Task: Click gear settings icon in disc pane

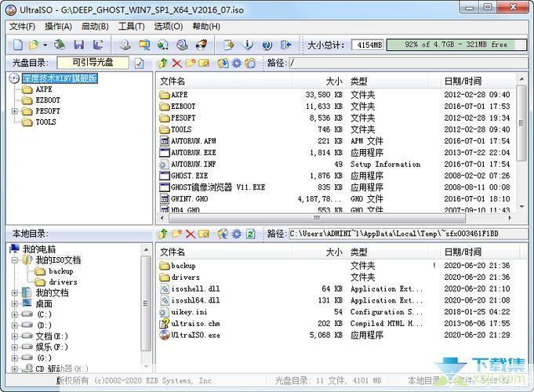Action: pos(236,63)
